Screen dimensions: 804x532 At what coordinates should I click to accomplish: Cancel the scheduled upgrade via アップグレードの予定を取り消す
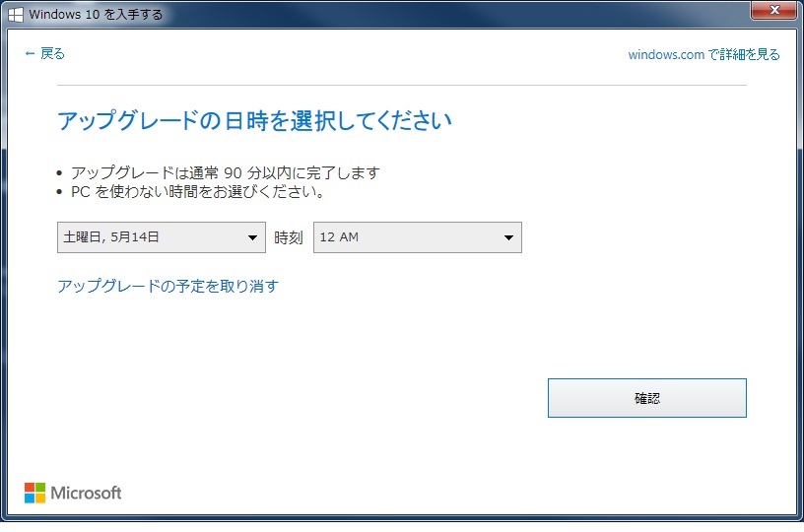tap(167, 286)
